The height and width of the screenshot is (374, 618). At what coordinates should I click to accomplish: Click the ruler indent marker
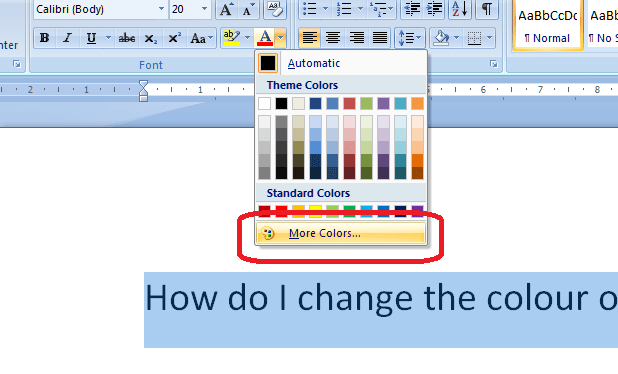pos(143,91)
